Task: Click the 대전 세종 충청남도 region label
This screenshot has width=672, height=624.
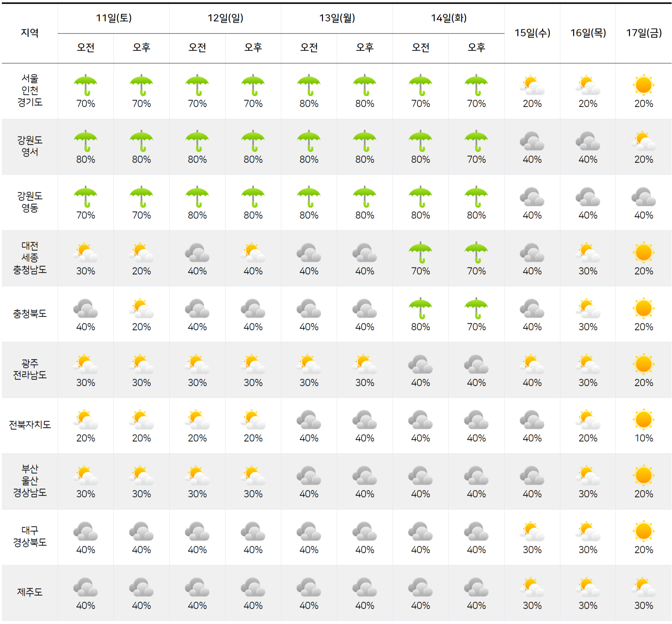Action: 30,258
